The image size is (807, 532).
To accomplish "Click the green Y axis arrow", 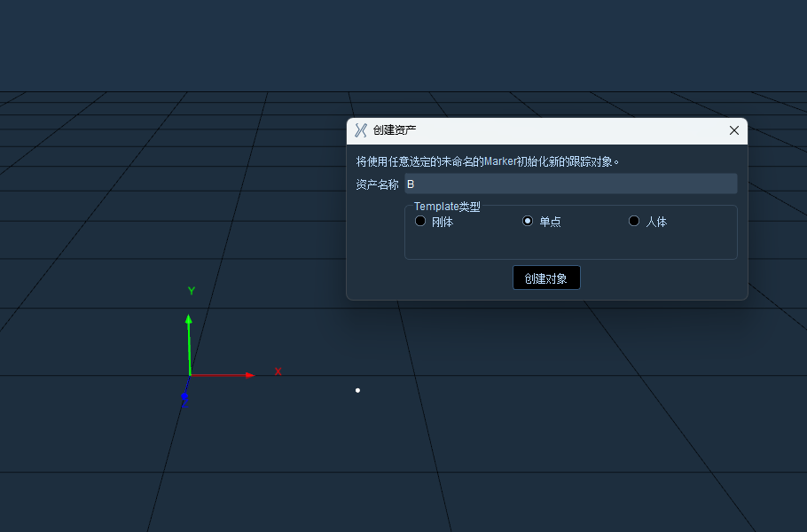I will 189,344.
